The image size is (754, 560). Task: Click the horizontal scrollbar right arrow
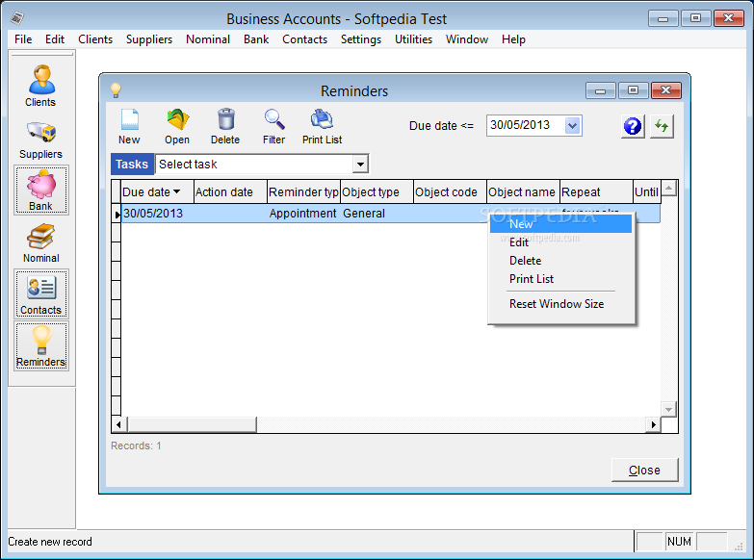[653, 424]
